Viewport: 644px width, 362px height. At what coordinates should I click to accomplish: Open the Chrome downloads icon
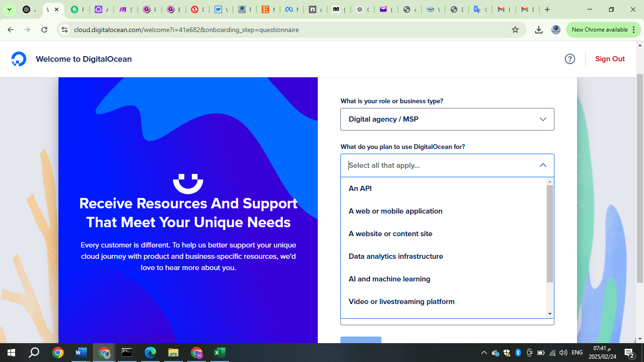click(x=539, y=30)
